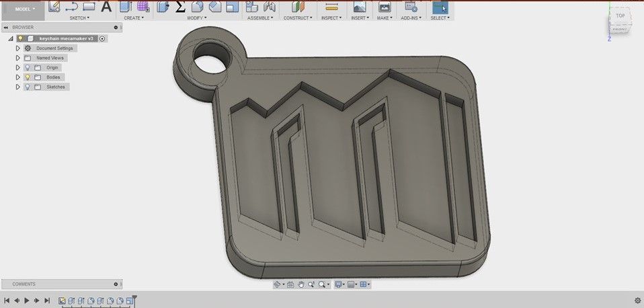Open the Viewports layout icon
The image size is (644, 308).
tap(363, 284)
